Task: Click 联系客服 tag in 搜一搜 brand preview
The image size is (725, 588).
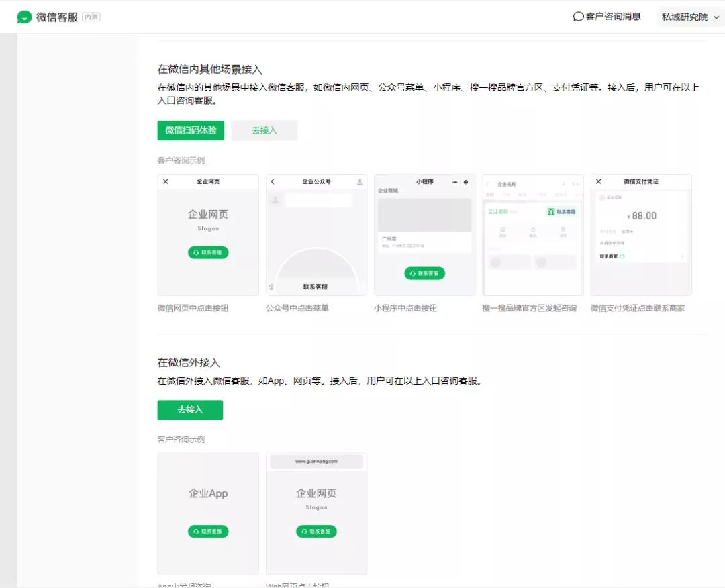Action: click(x=562, y=211)
